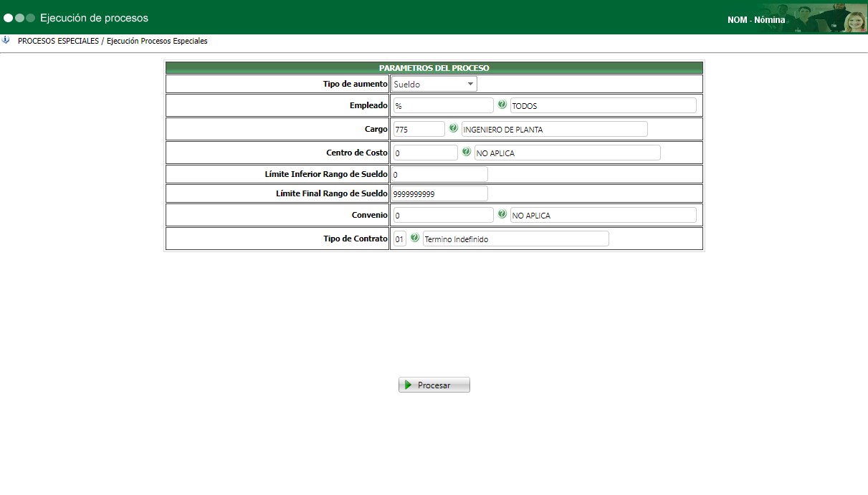The height and width of the screenshot is (495, 868).
Task: Click the Termino Indefinido description field
Action: 516,239
